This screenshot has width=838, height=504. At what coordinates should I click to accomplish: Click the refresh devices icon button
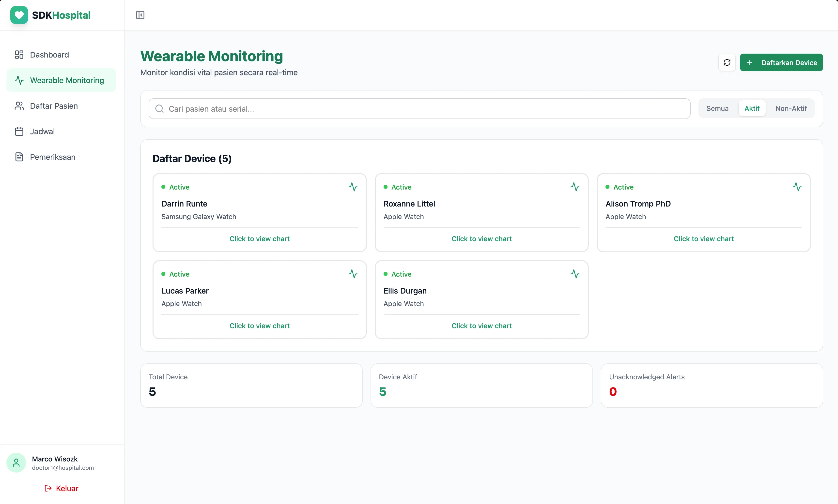[727, 62]
